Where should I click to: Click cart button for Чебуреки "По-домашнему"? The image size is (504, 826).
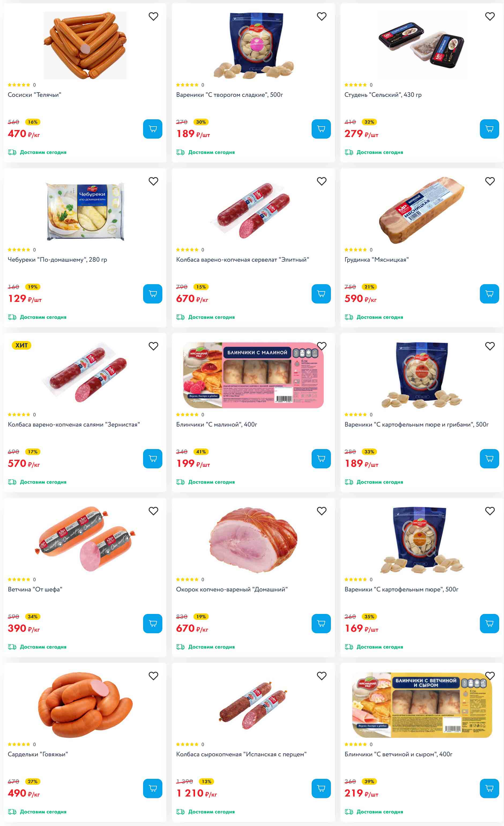point(152,294)
